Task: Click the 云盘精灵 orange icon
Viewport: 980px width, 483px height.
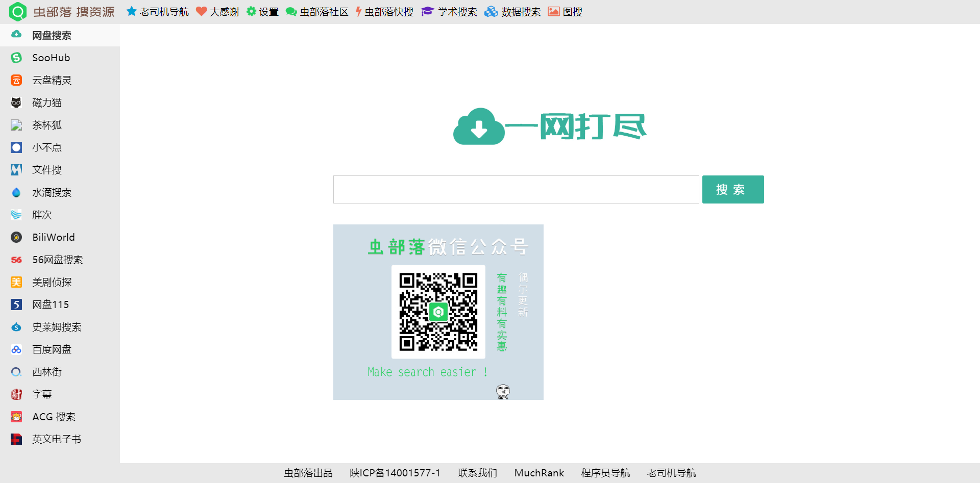Action: click(x=16, y=80)
